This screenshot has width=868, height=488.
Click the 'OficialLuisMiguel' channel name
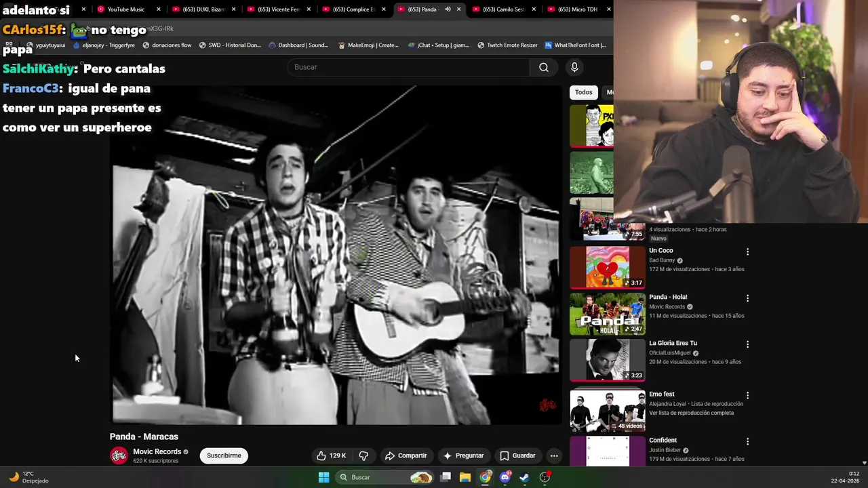point(670,353)
